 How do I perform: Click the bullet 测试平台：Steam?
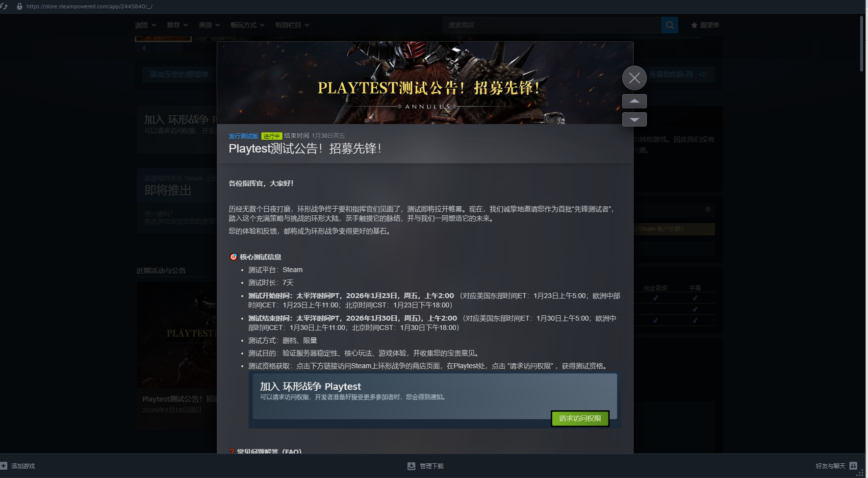coord(275,270)
